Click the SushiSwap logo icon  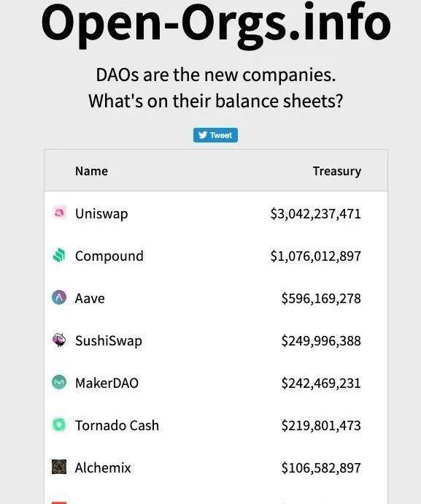(59, 340)
